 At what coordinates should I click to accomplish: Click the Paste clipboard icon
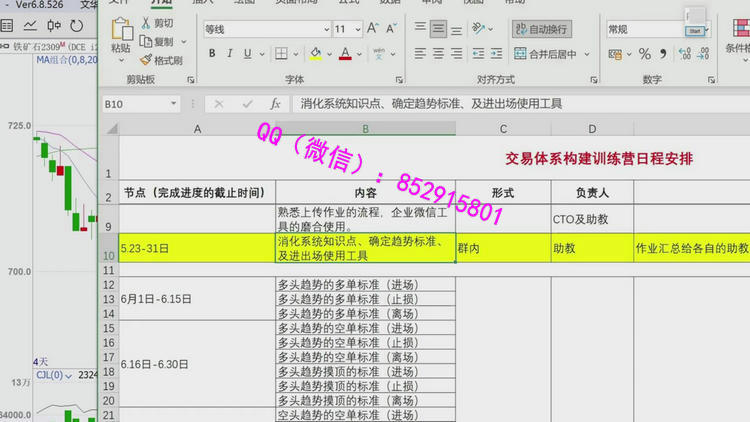pos(120,31)
